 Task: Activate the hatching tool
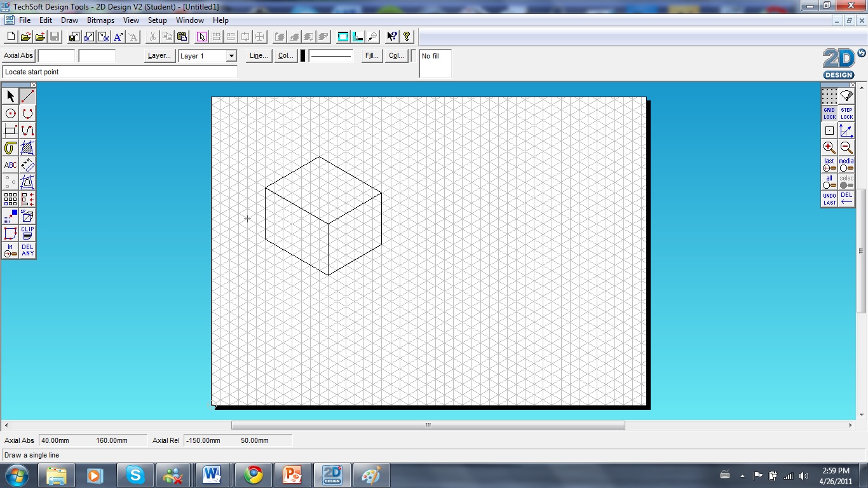pos(27,147)
